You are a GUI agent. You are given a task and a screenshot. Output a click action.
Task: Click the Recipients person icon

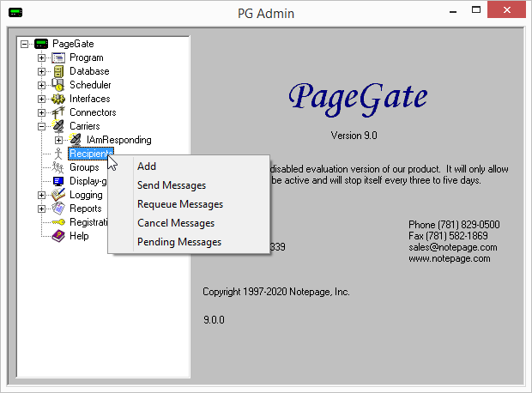coord(58,154)
